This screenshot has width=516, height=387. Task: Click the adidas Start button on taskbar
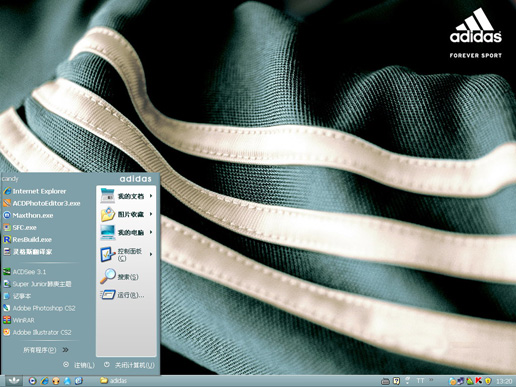point(14,381)
